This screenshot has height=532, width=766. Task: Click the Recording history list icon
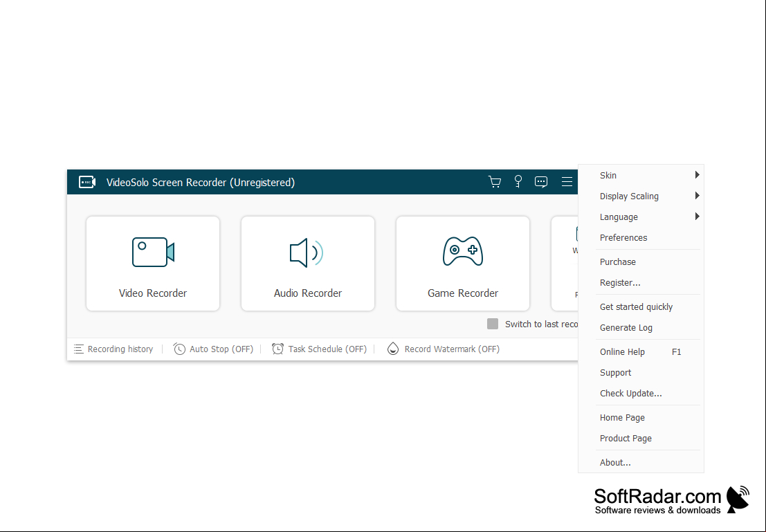coord(79,349)
